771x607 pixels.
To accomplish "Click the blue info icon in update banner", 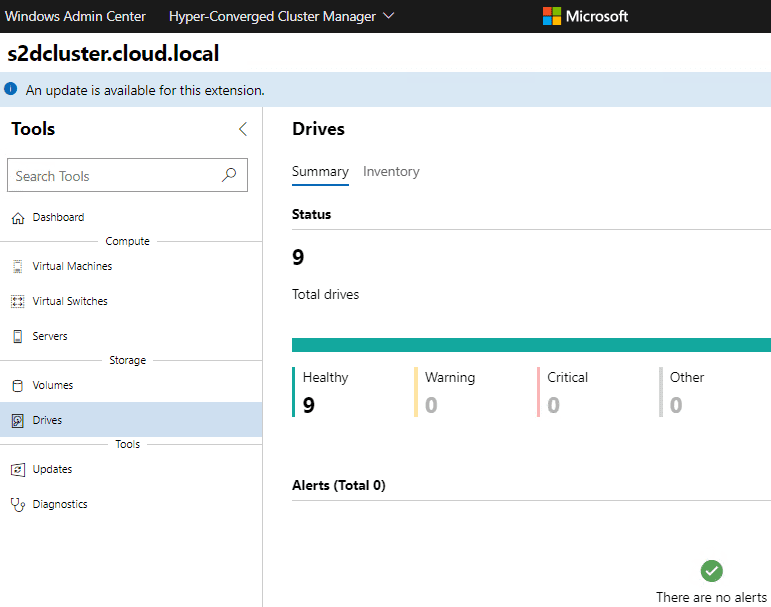I will [11, 89].
